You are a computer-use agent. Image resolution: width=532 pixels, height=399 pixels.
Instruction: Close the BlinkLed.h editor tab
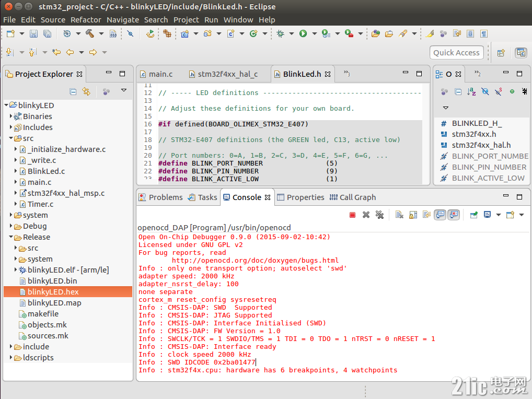(328, 74)
